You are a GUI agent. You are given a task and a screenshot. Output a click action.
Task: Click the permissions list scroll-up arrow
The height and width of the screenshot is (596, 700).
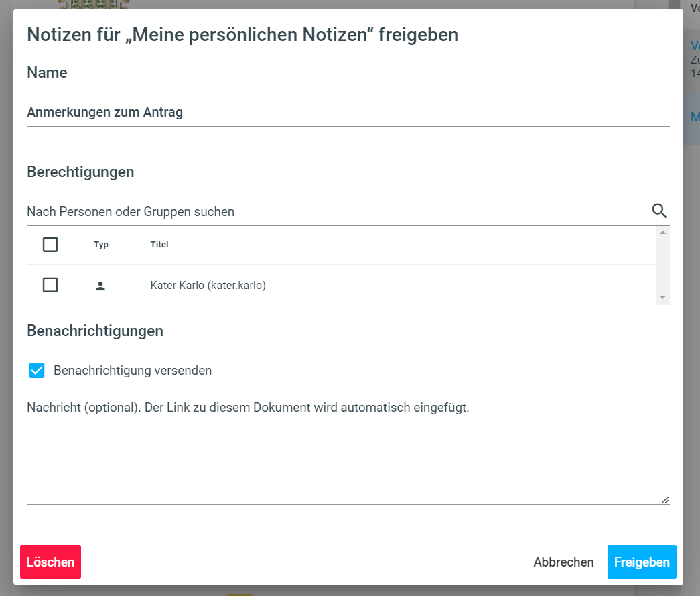click(x=662, y=233)
